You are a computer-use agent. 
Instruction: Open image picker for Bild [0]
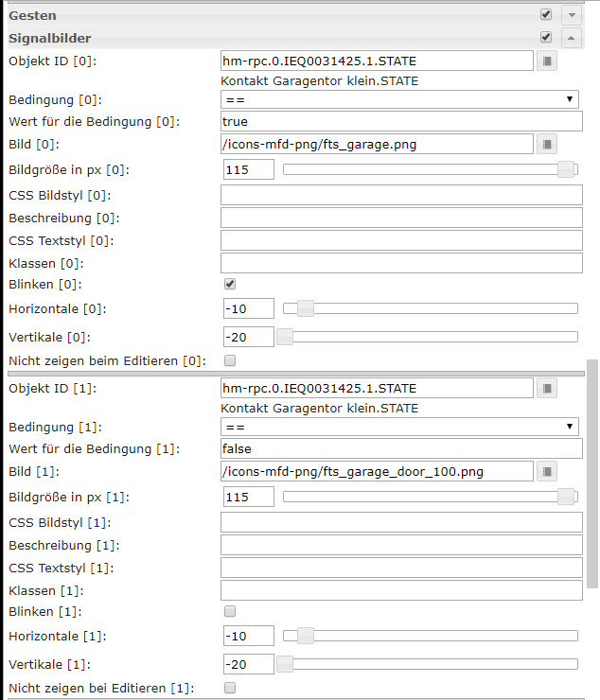click(x=548, y=144)
